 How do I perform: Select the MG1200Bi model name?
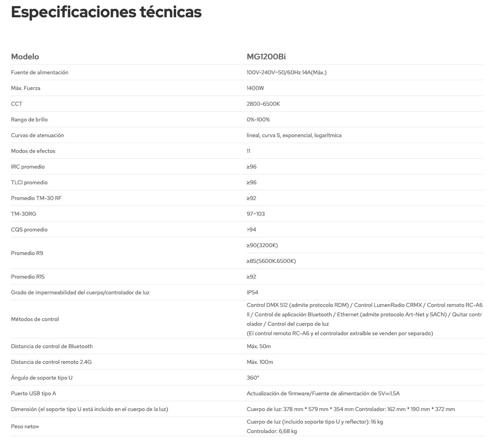[266, 57]
